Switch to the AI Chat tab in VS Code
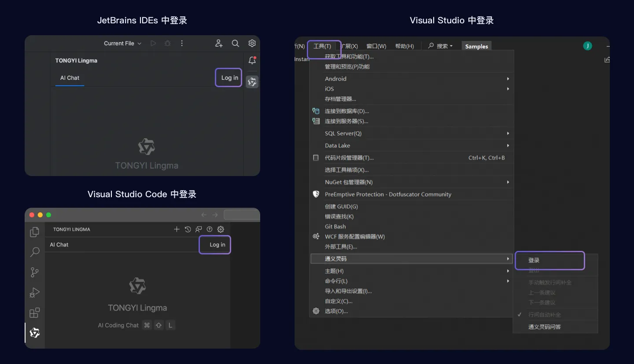 (x=59, y=245)
